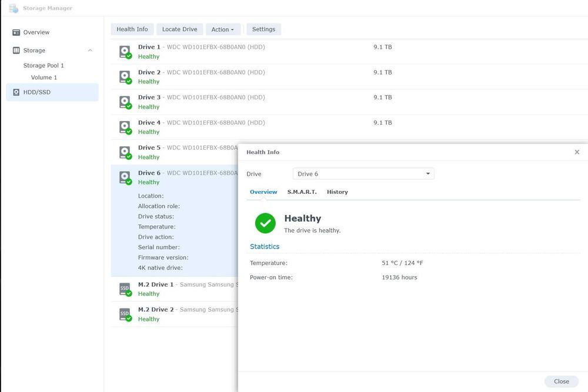
Task: Click Drive 1 Healthy status text
Action: pyautogui.click(x=149, y=56)
